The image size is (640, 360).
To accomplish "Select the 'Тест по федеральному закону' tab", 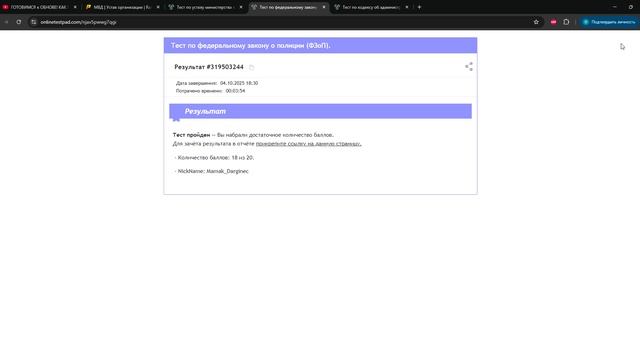I will tap(288, 7).
